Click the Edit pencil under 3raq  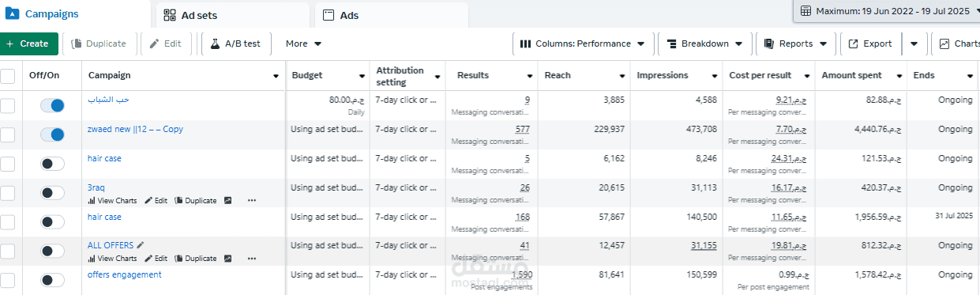tap(149, 201)
